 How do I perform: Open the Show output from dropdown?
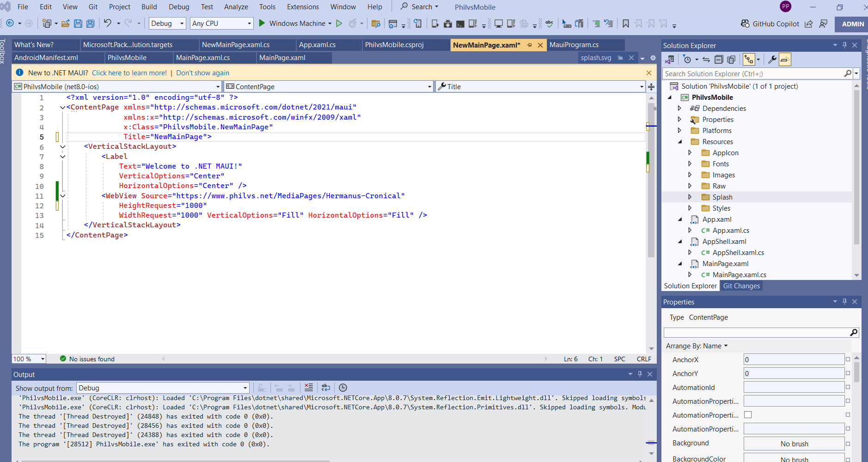click(163, 388)
